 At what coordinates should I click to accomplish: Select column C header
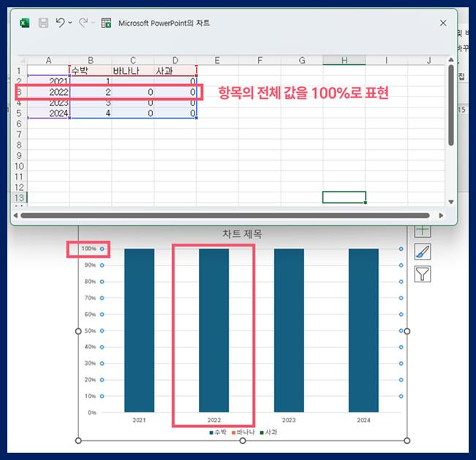[132, 60]
